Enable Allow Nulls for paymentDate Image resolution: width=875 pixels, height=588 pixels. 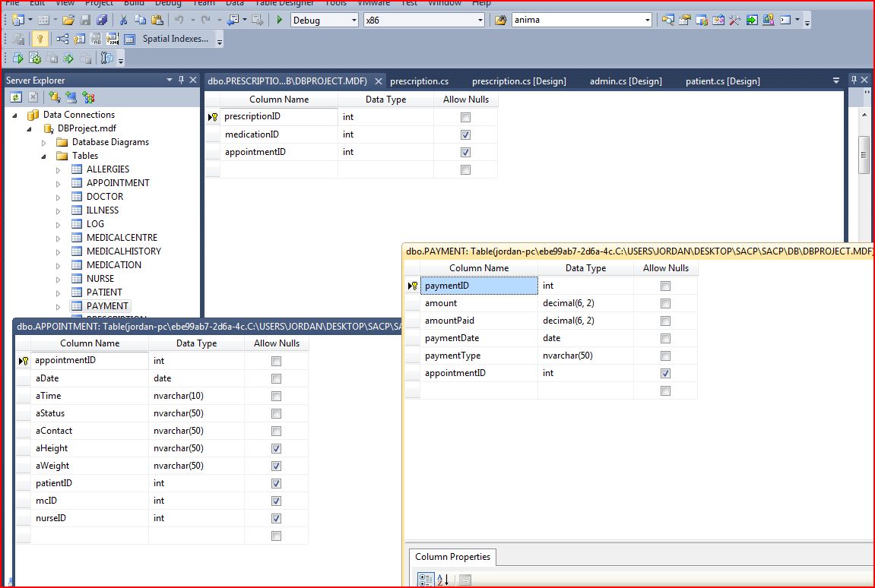(x=665, y=338)
